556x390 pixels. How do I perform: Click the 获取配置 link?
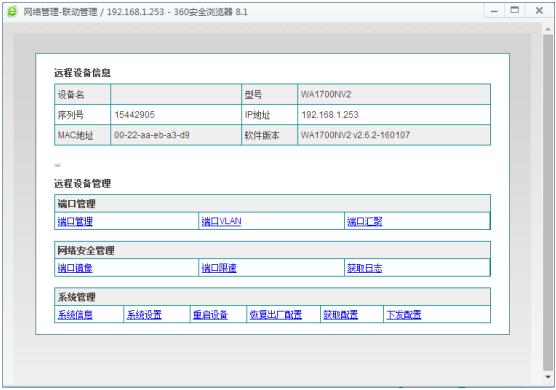(x=340, y=315)
